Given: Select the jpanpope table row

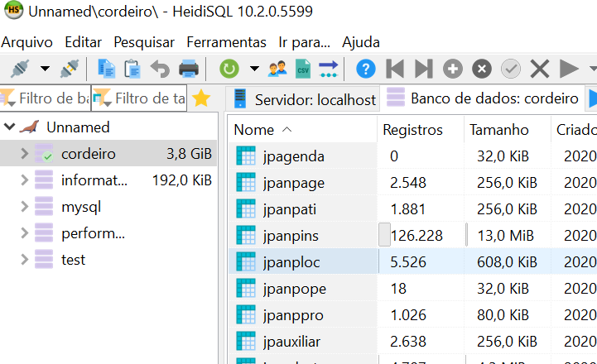Looking at the screenshot, I should pyautogui.click(x=412, y=289).
